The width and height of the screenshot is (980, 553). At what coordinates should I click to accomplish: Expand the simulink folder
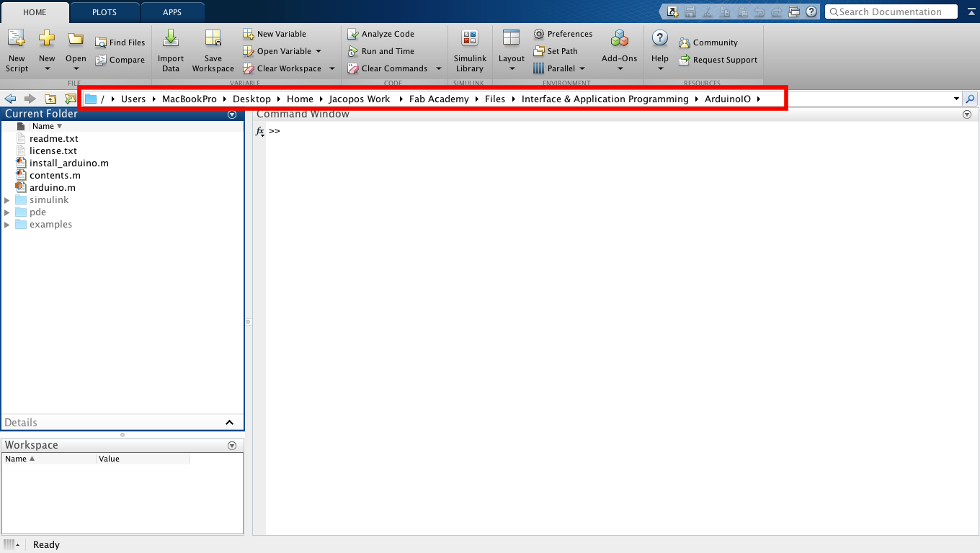point(7,200)
